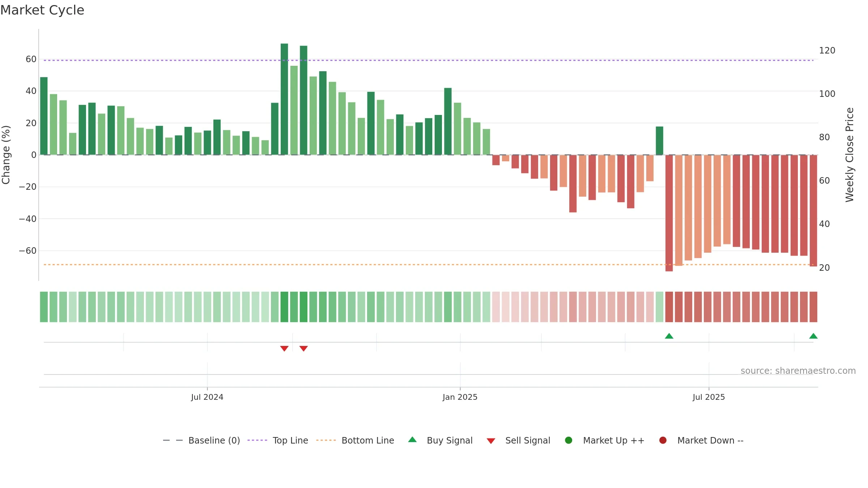
Task: Click the buy signal marker before Jul 2025
Action: (669, 336)
